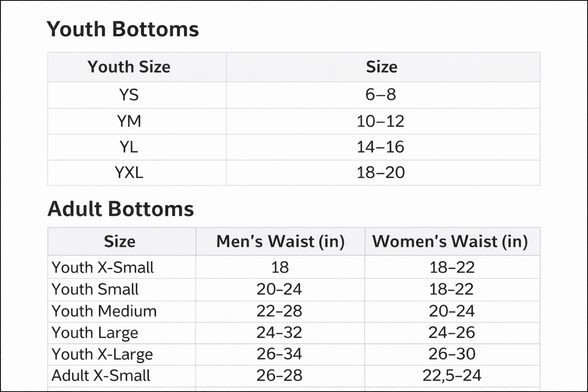Click the 6–8 size value

pyautogui.click(x=381, y=95)
